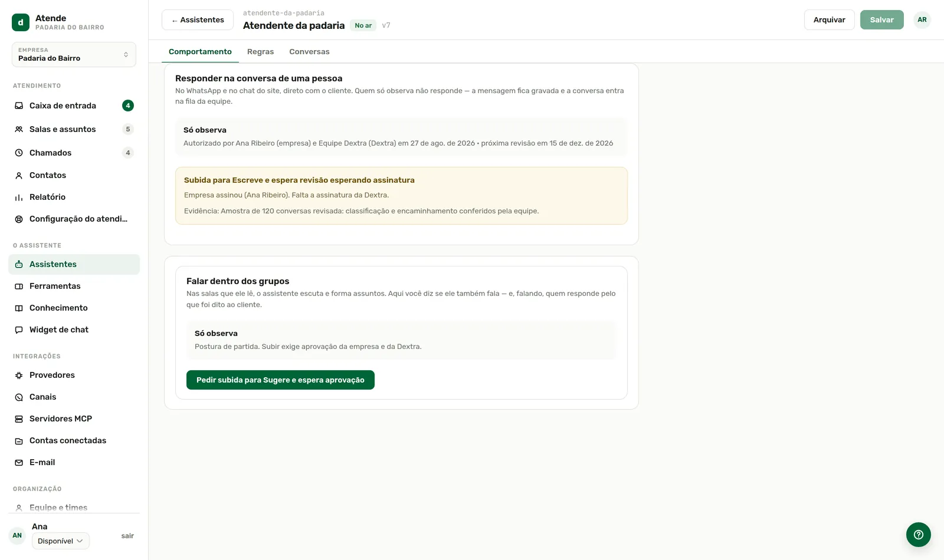
Task: Click the Configuração do atendimento icon
Action: click(19, 219)
